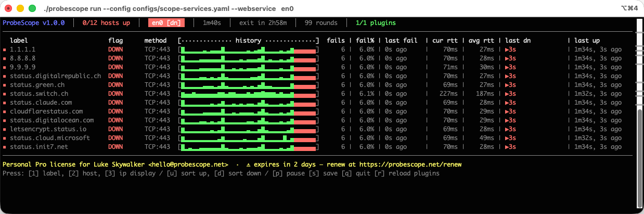The image size is (644, 214).
Task: Click the 'last up' column header
Action: point(587,41)
